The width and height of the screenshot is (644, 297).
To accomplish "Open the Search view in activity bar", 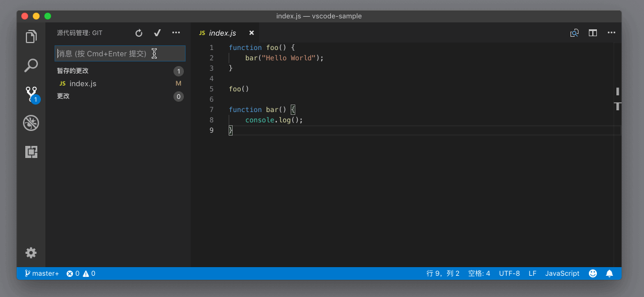I will coord(31,65).
